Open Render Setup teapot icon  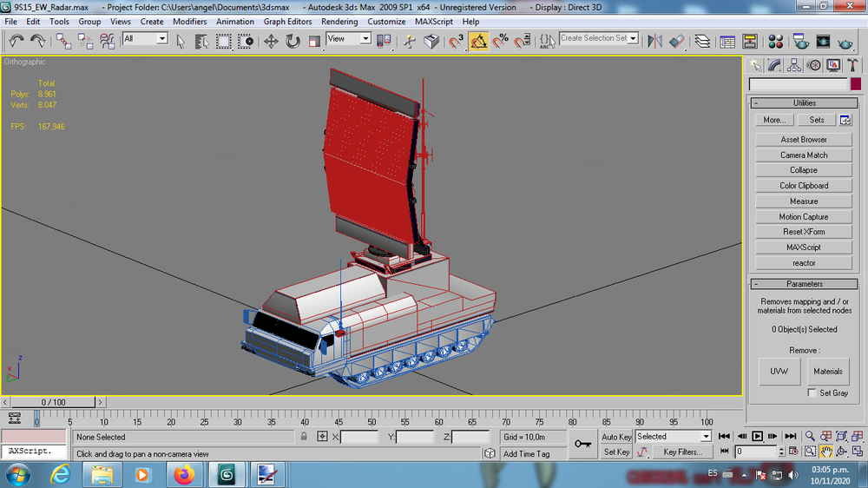800,41
